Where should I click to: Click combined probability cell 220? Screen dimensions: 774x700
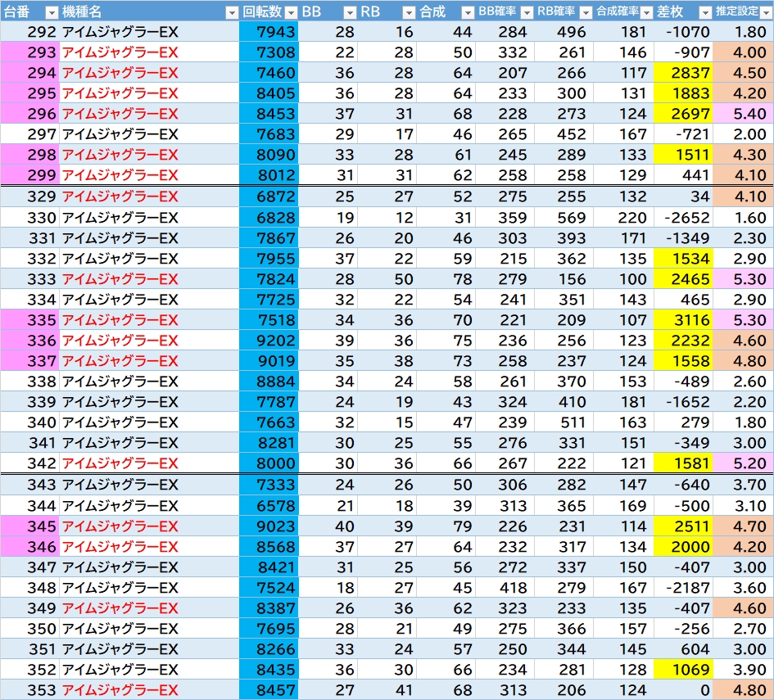[x=623, y=218]
